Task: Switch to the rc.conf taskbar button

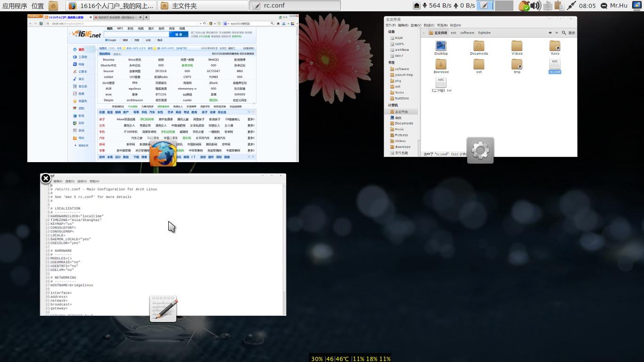Action: point(295,6)
